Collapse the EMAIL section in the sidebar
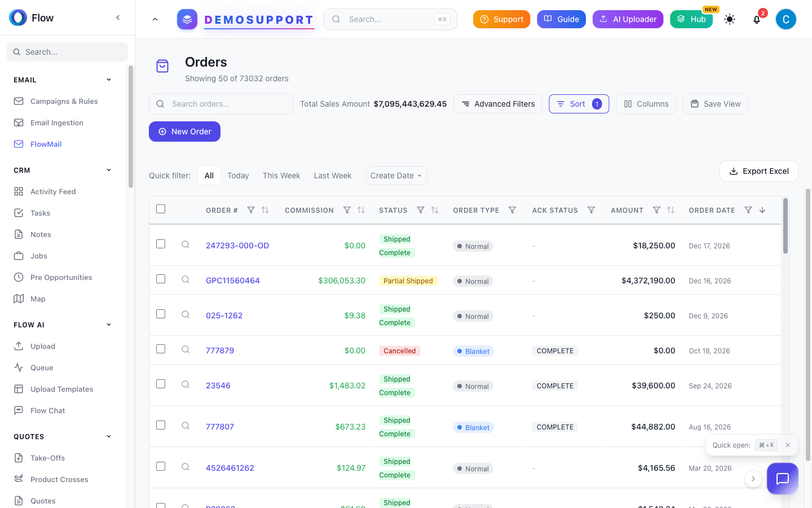The width and height of the screenshot is (812, 508). tap(108, 80)
